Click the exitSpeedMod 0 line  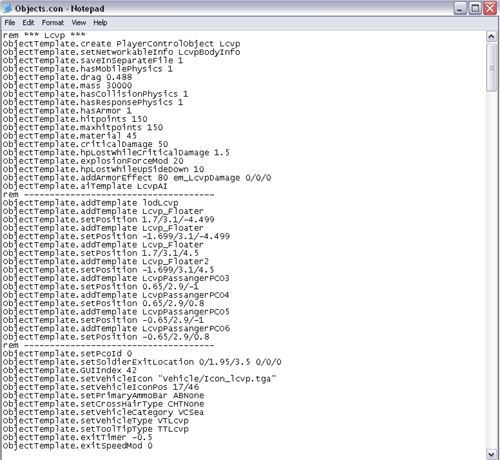tap(78, 446)
